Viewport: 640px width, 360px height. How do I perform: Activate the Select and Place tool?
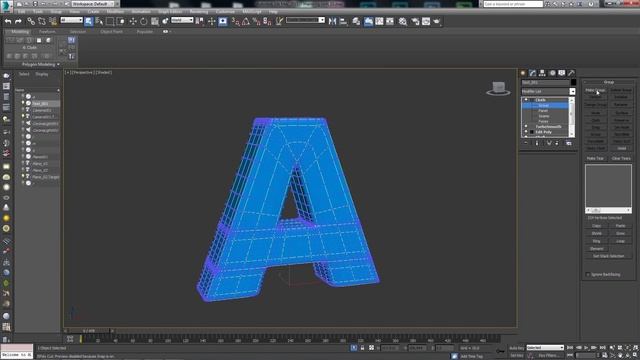point(165,21)
